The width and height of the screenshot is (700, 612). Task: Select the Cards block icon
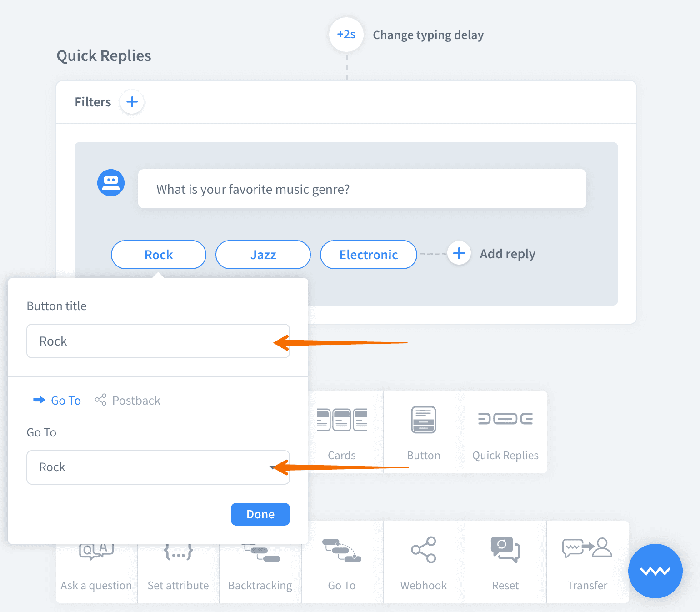pyautogui.click(x=342, y=431)
